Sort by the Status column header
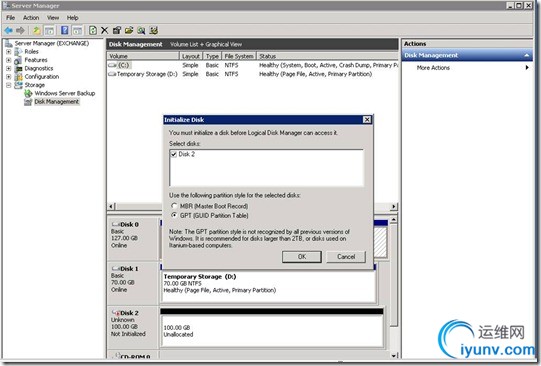 (x=327, y=56)
